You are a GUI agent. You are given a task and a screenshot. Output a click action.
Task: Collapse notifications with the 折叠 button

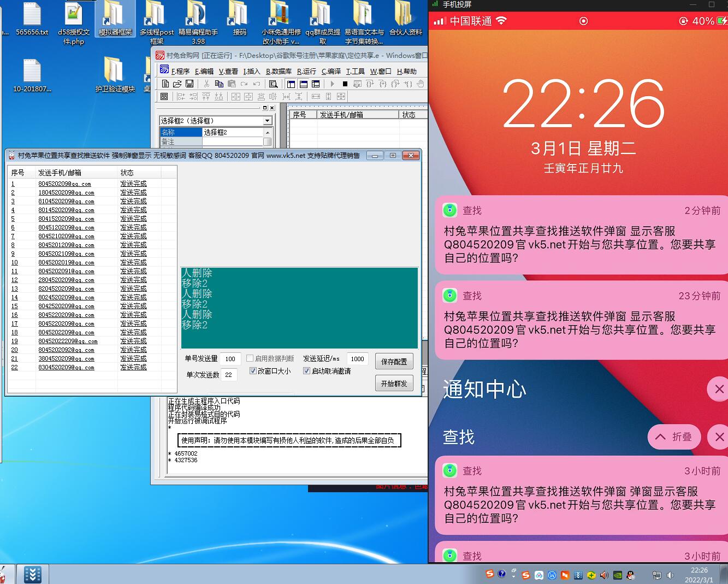tap(673, 437)
